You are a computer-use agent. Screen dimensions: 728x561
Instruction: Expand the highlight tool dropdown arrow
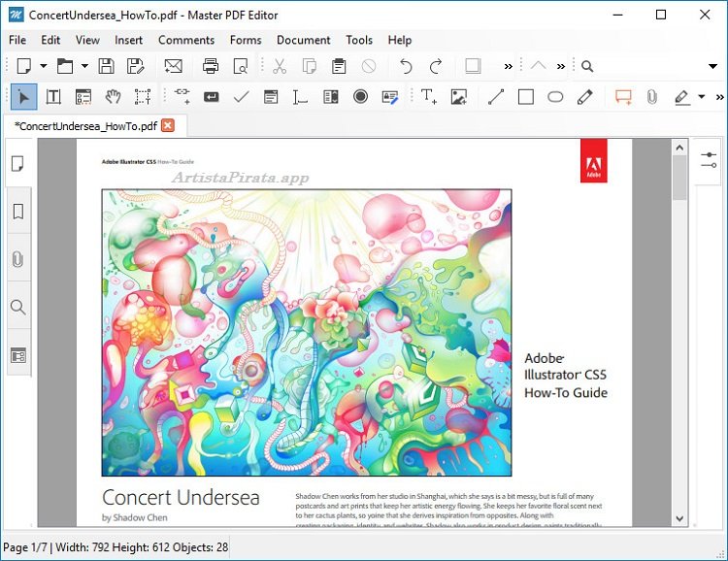[701, 97]
